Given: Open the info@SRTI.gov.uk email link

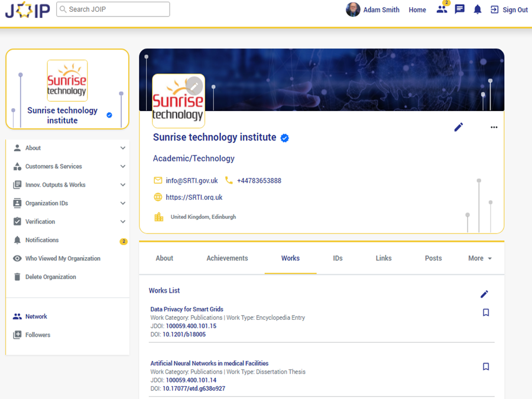Looking at the screenshot, I should pyautogui.click(x=192, y=181).
